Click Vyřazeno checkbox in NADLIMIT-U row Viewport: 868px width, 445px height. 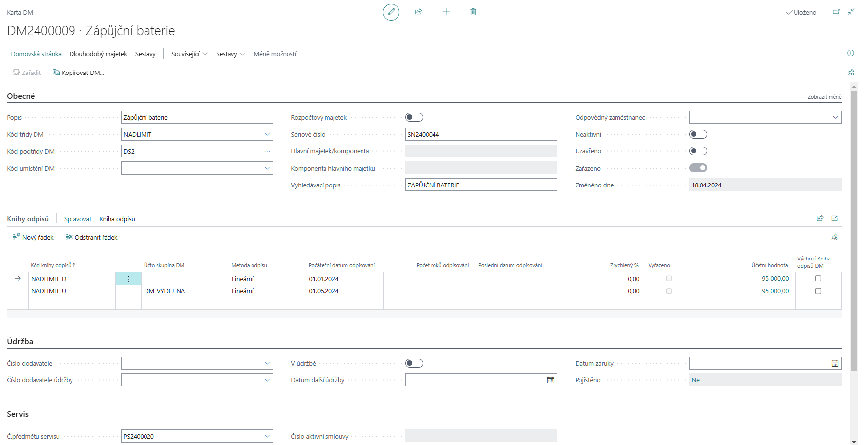(669, 291)
